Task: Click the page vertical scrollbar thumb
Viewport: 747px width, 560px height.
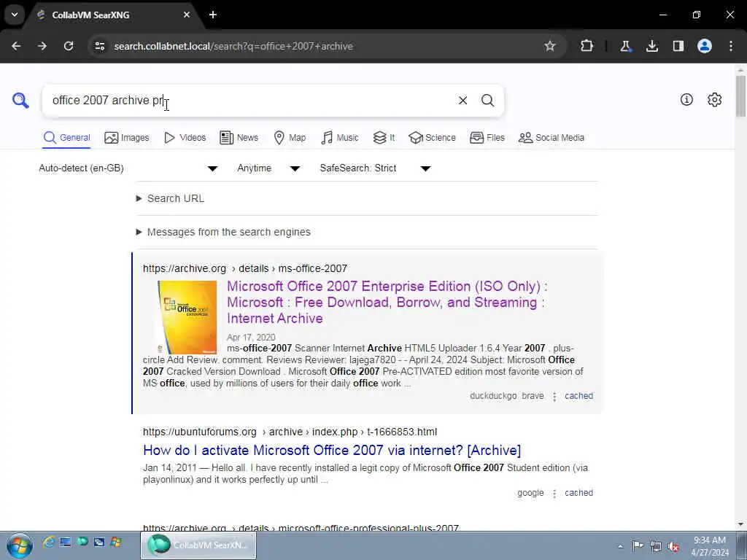Action: [x=741, y=96]
